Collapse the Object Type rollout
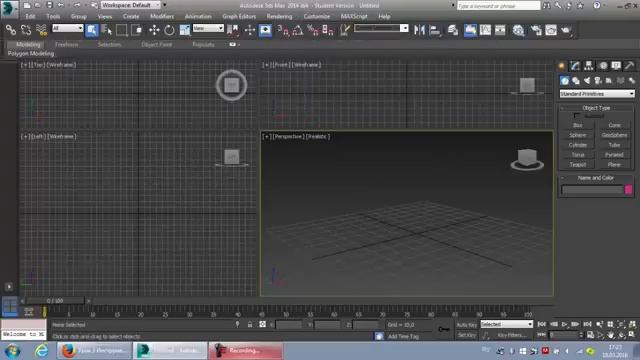640x360 pixels. click(x=596, y=108)
